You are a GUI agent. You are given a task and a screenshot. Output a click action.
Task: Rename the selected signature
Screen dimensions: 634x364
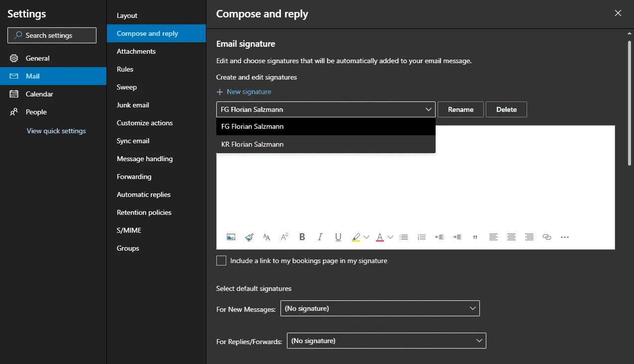point(460,109)
